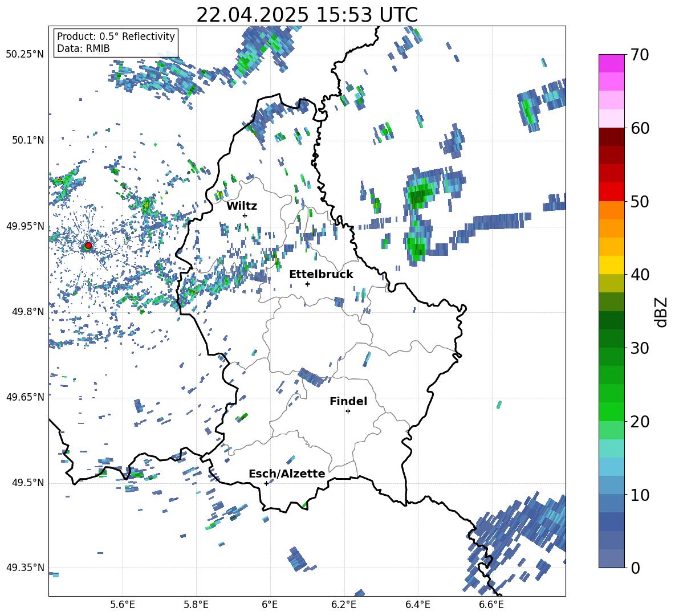
Task: Click the light blue colorbar segment near 10
Action: [x=611, y=485]
